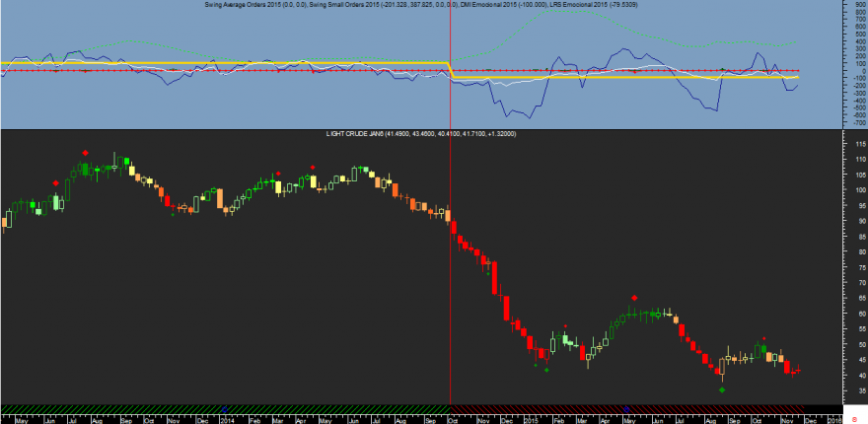Click the 2016 label on the date axis
This screenshot has width=868, height=424.
(834, 420)
